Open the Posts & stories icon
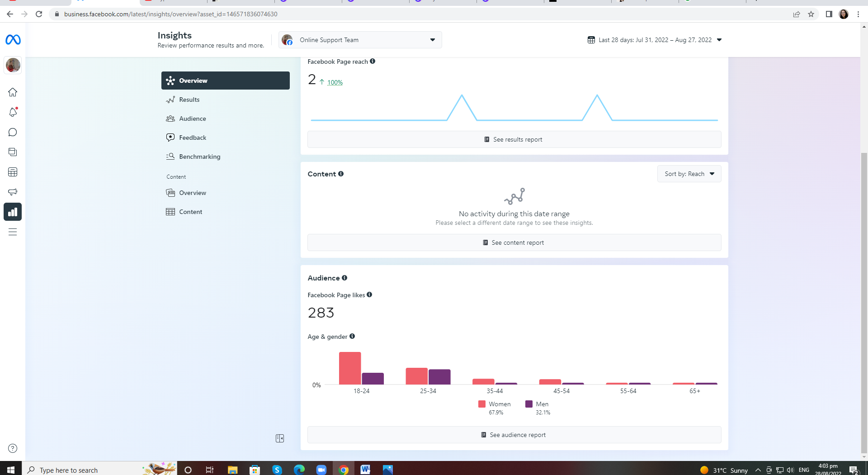 (13, 152)
